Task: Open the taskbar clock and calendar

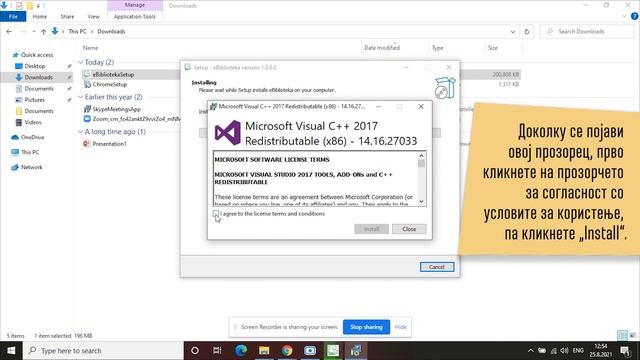Action: [x=601, y=351]
